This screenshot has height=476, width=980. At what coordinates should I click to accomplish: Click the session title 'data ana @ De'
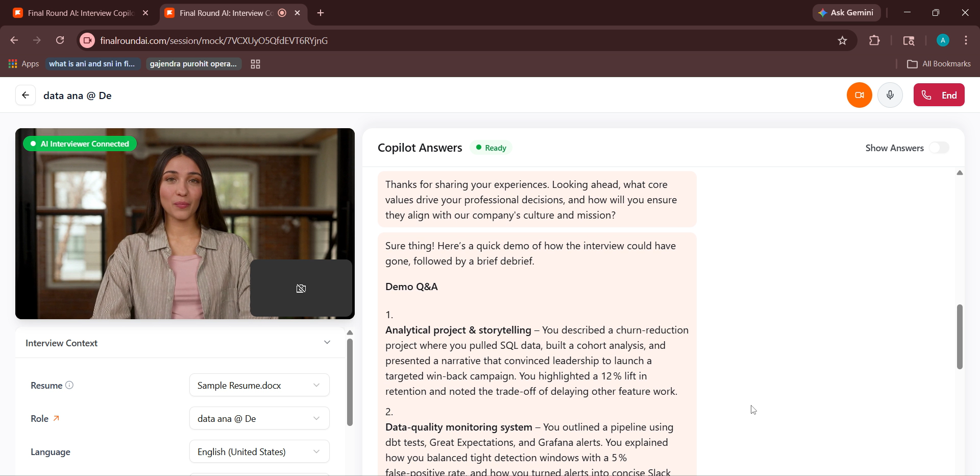(78, 96)
